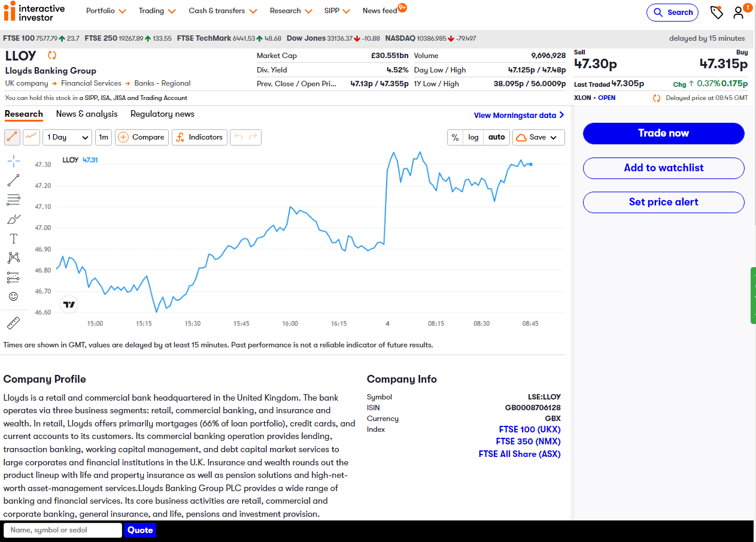Select the text annotation tool
Image resolution: width=756 pixels, height=542 pixels.
click(12, 238)
